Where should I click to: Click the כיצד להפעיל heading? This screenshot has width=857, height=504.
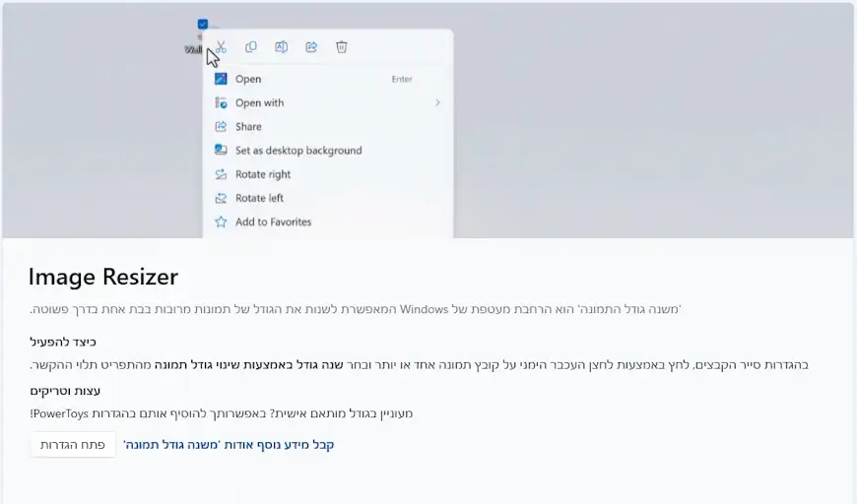(x=63, y=342)
